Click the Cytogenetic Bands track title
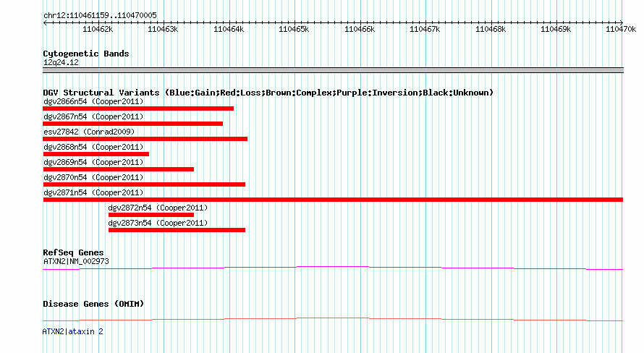644x353 pixels. [x=86, y=54]
